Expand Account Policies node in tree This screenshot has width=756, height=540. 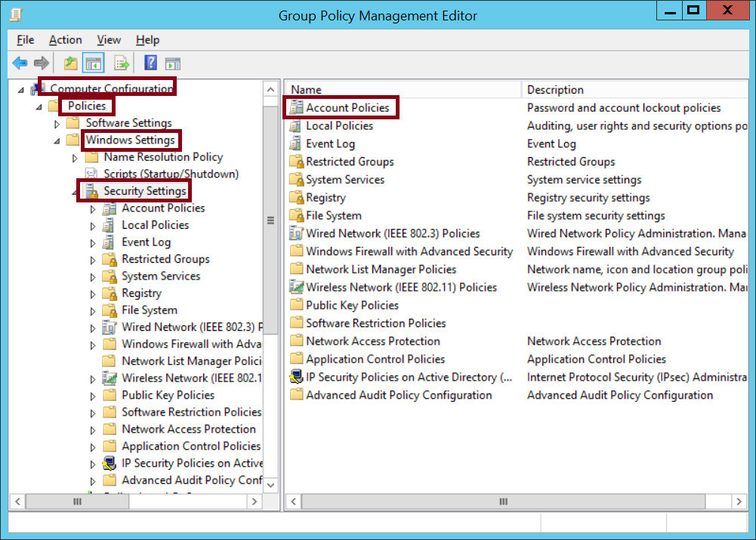pos(93,208)
